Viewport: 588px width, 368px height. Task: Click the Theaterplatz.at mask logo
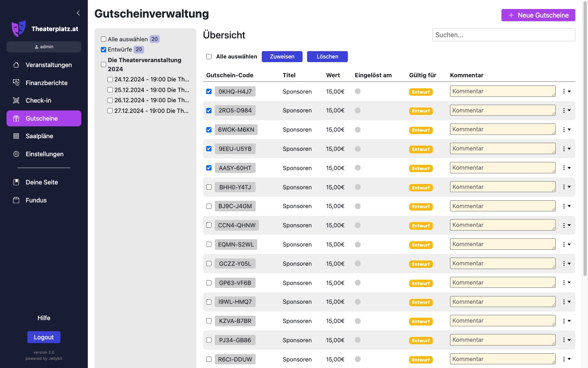pyautogui.click(x=18, y=29)
